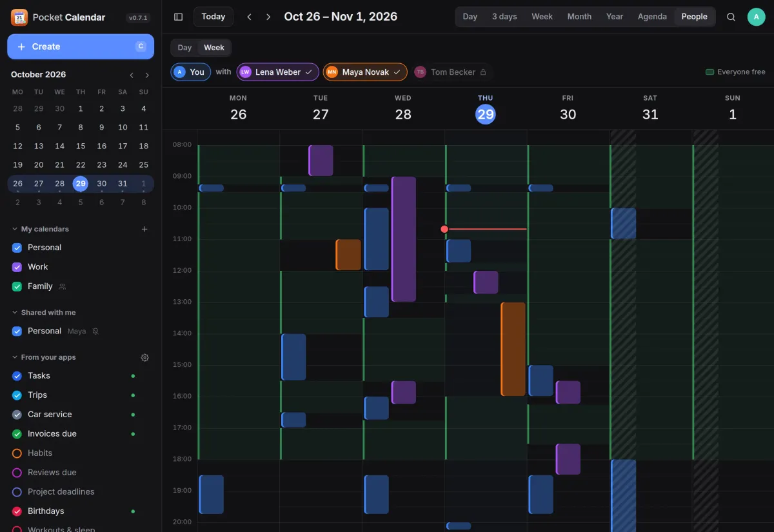Add a new calendar with plus icon
Image resolution: width=774 pixels, height=532 pixels.
[x=144, y=229]
